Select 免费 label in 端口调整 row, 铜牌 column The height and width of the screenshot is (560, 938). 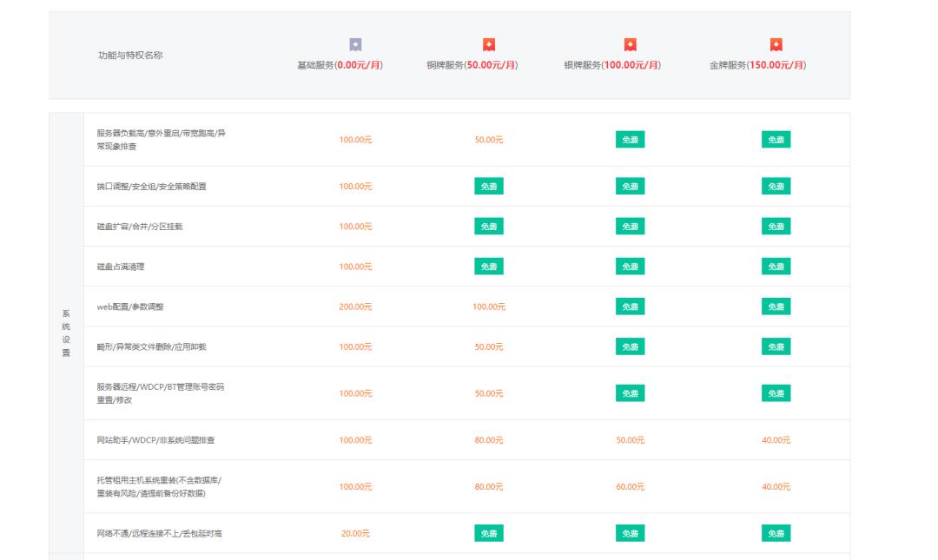click(488, 184)
